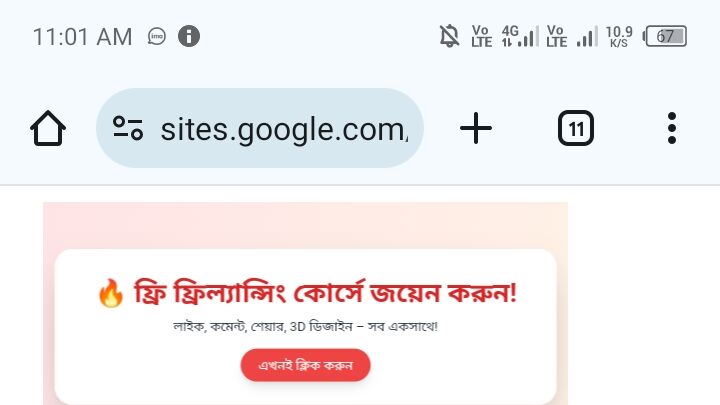Tap the first VoLTE indicator
Image resolution: width=720 pixels, height=405 pixels.
click(481, 36)
